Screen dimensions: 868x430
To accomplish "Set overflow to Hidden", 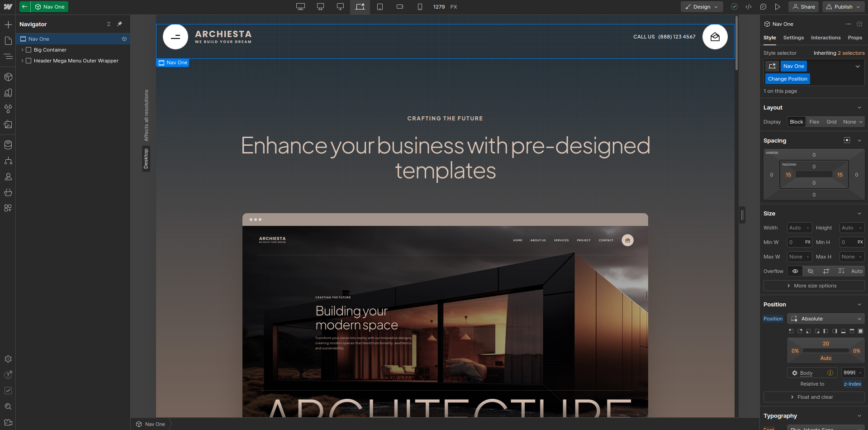I will point(811,271).
